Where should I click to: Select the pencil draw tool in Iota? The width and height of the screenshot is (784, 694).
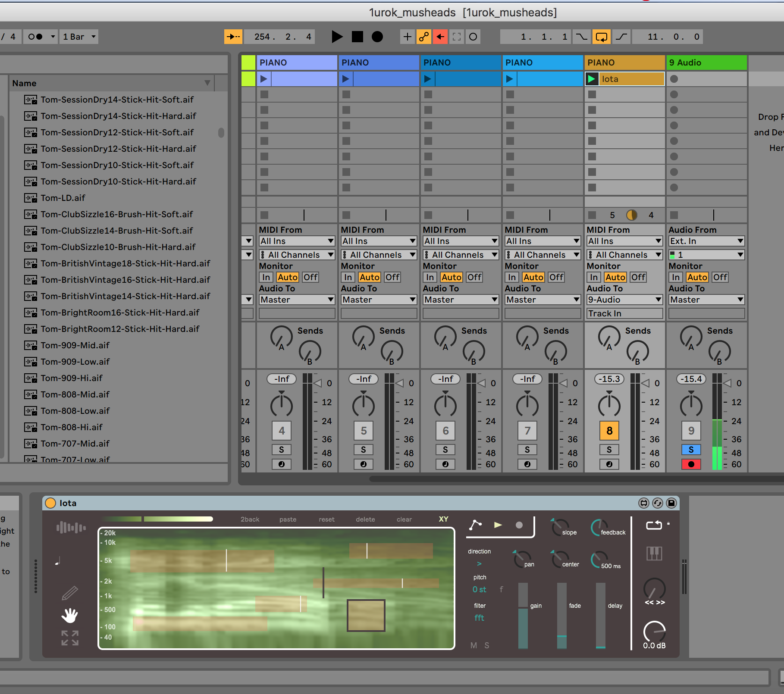(x=69, y=593)
